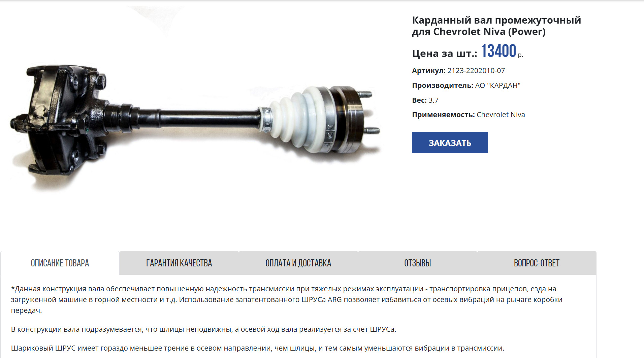
Task: Click the manufacturer name АО "КАРДАН"
Action: coord(497,86)
